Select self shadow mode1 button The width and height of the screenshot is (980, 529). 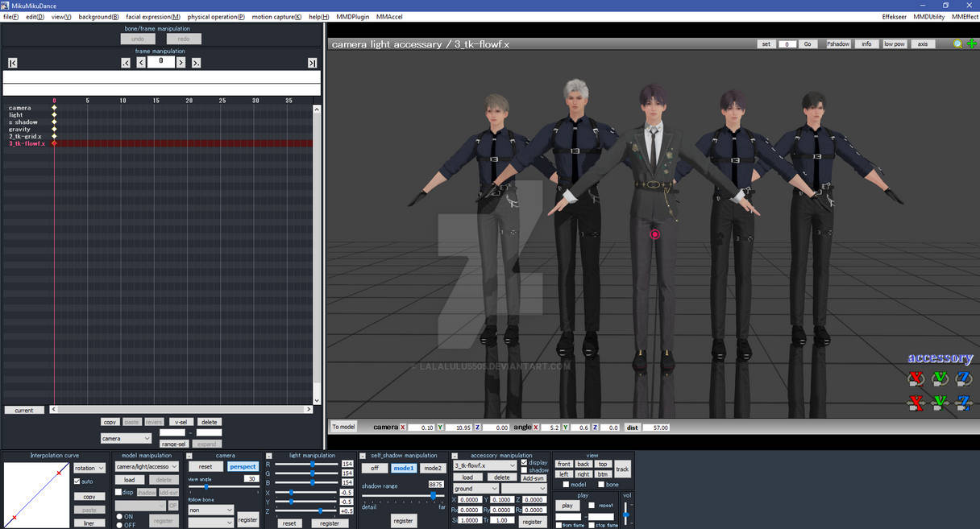[x=403, y=468]
